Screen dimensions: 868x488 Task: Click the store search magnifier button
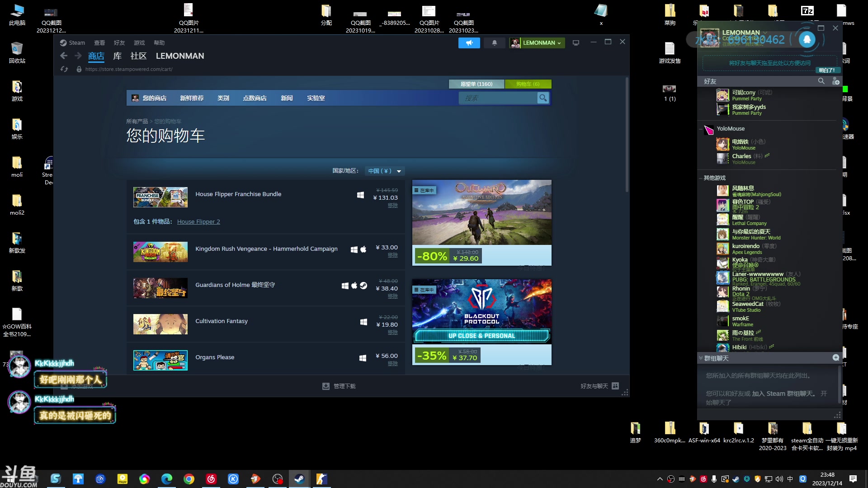click(x=543, y=98)
